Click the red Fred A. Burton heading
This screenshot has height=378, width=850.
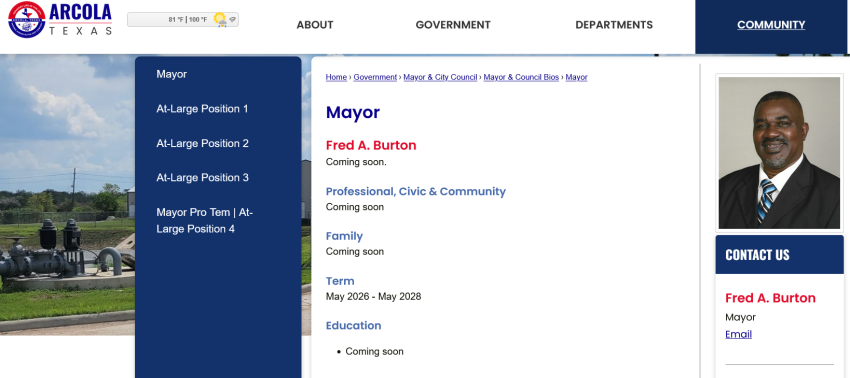click(x=371, y=145)
